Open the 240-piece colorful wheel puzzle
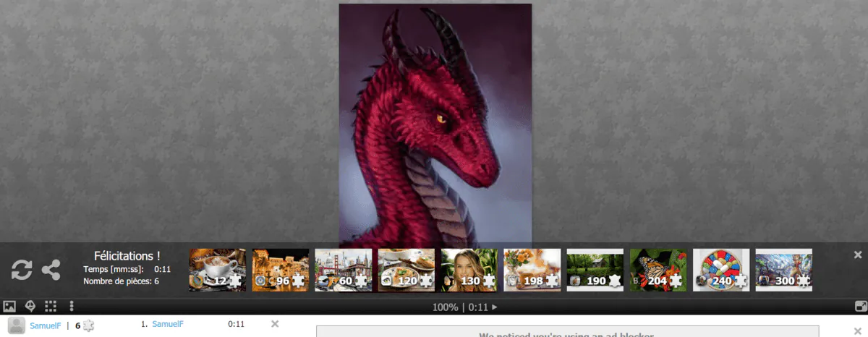Image resolution: width=868 pixels, height=337 pixels. [721, 270]
